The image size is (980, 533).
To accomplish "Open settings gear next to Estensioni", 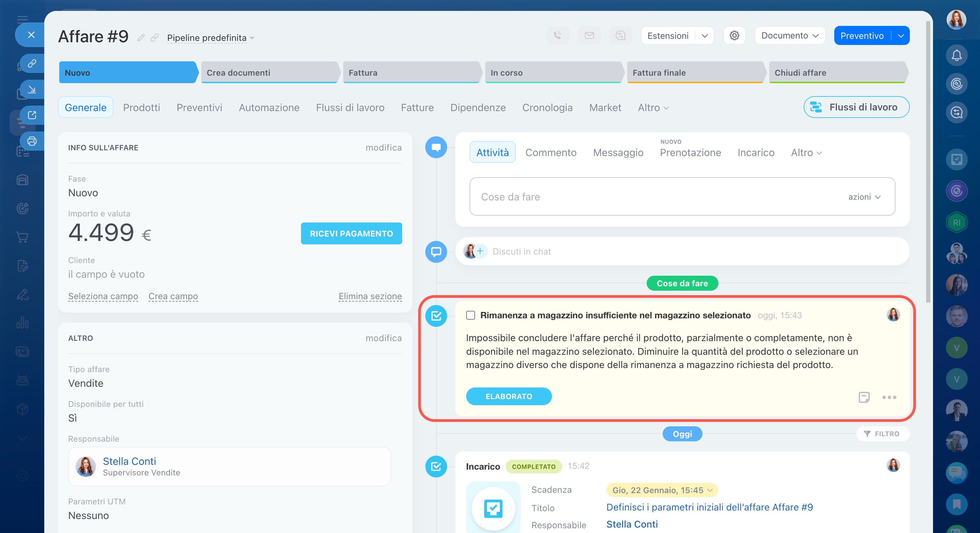I will point(734,35).
